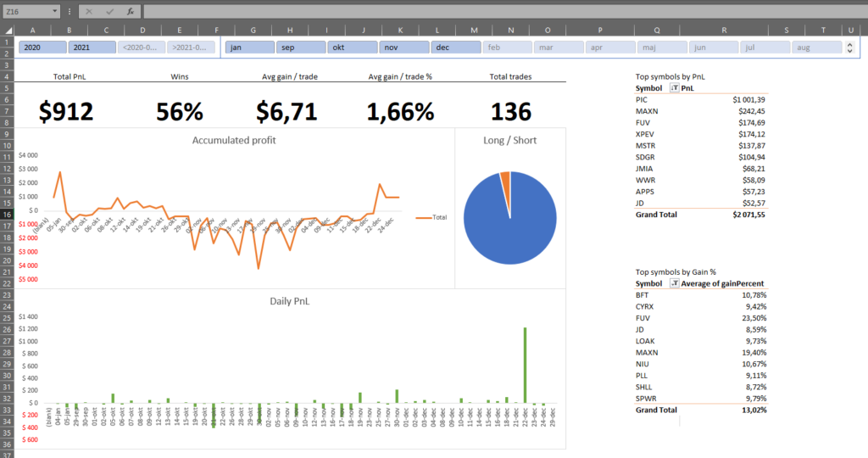
Task: Select the <2020-0... slicer item
Action: pos(142,47)
